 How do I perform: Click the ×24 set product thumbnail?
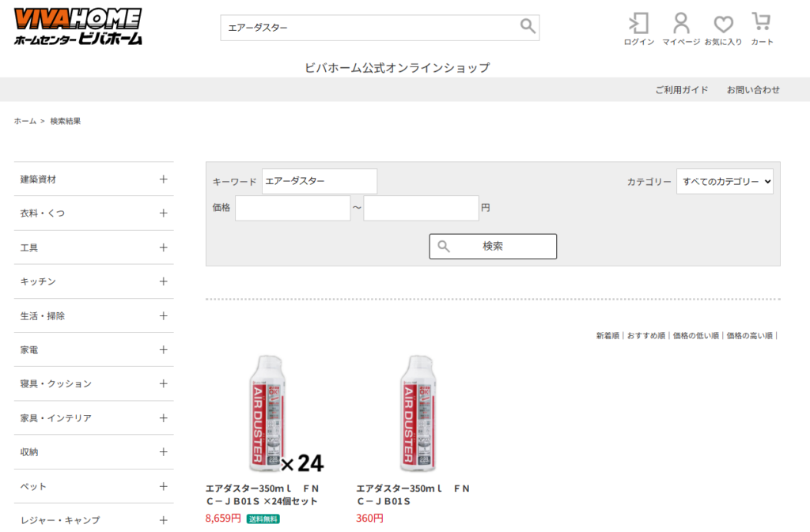point(263,411)
